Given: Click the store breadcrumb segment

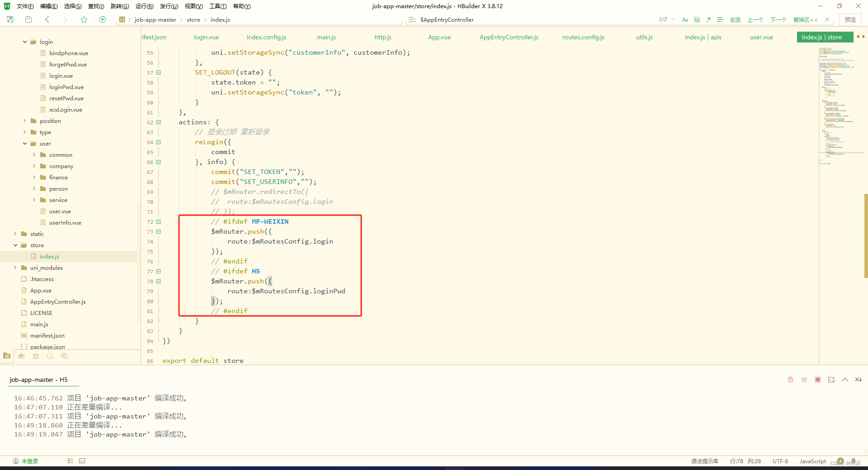Looking at the screenshot, I should coord(193,19).
